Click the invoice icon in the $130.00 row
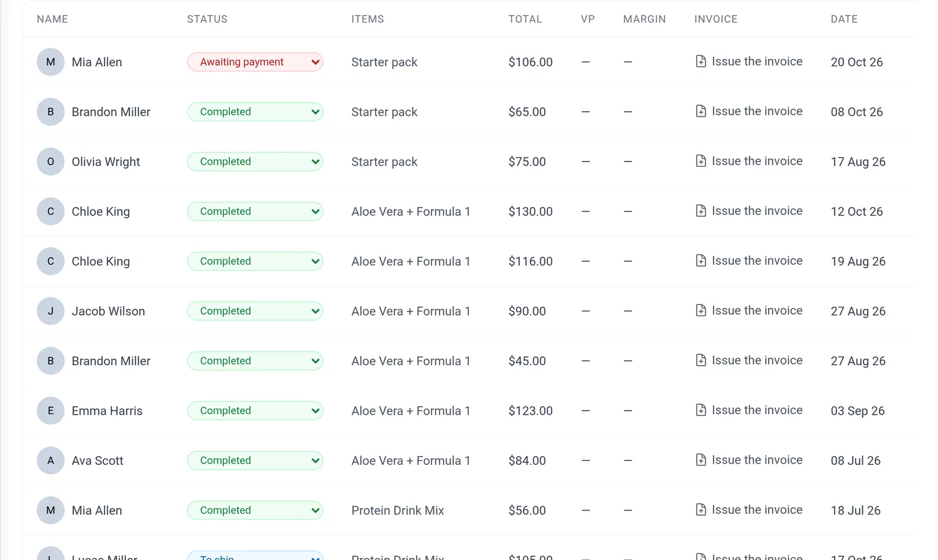 click(x=701, y=211)
